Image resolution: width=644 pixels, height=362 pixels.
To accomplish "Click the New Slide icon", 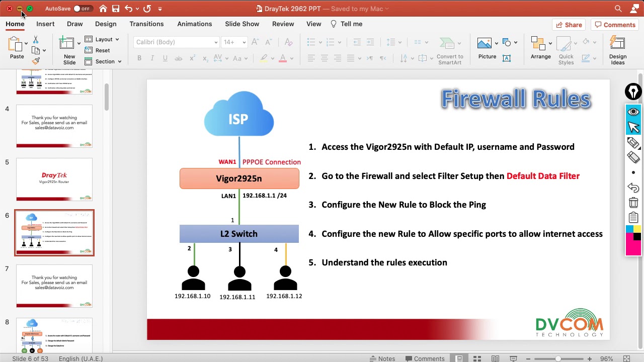I will (67, 43).
